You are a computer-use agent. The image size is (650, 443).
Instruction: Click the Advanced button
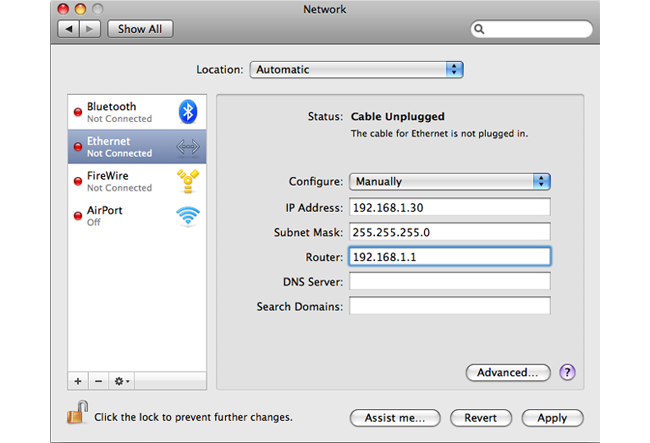pos(507,373)
